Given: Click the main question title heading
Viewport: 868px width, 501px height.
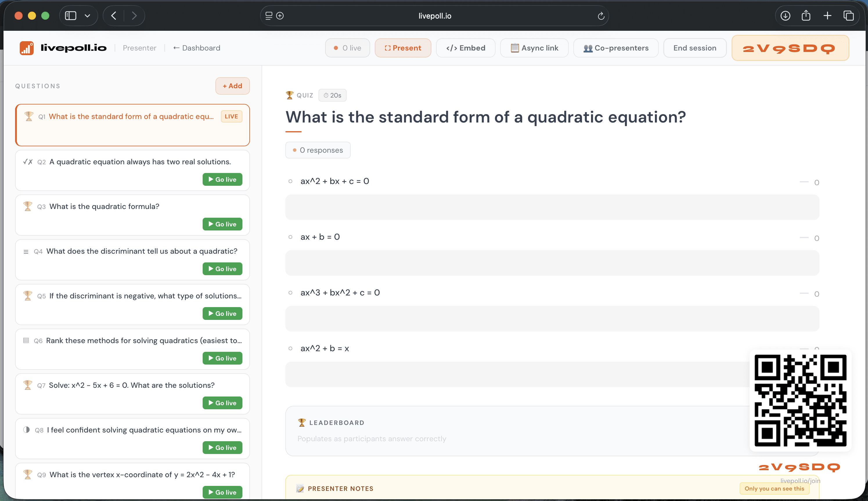Looking at the screenshot, I should pyautogui.click(x=485, y=117).
